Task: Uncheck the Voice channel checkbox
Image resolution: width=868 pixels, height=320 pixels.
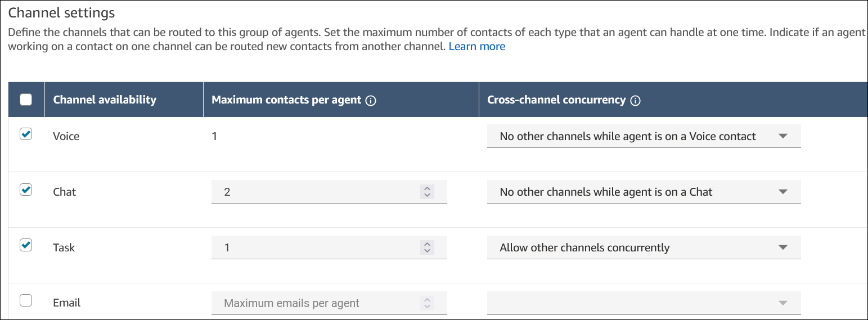Action: tap(26, 134)
